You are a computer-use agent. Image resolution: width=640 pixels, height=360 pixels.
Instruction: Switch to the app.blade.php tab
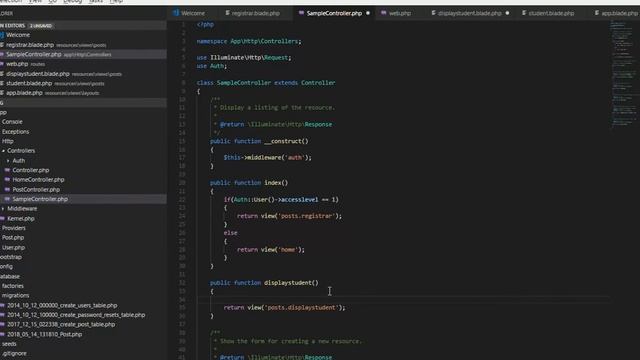(619, 13)
